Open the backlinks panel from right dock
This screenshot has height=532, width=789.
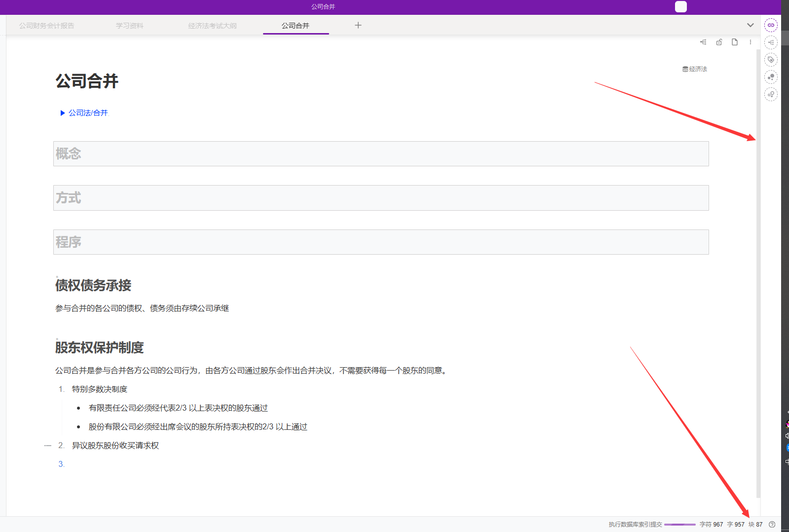tap(771, 25)
